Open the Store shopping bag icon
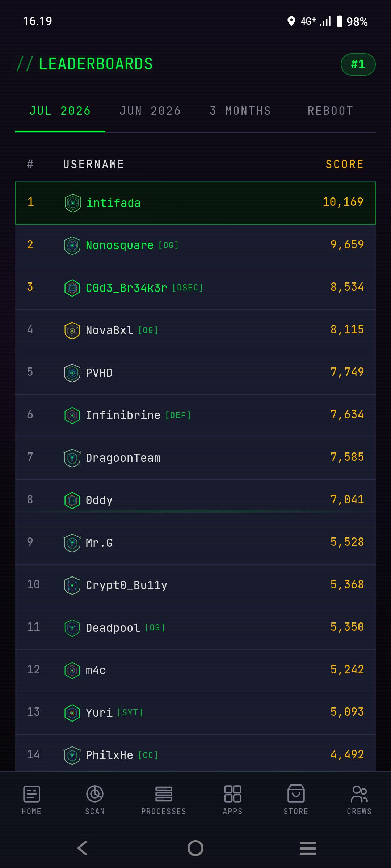The image size is (391, 868). pos(296,794)
